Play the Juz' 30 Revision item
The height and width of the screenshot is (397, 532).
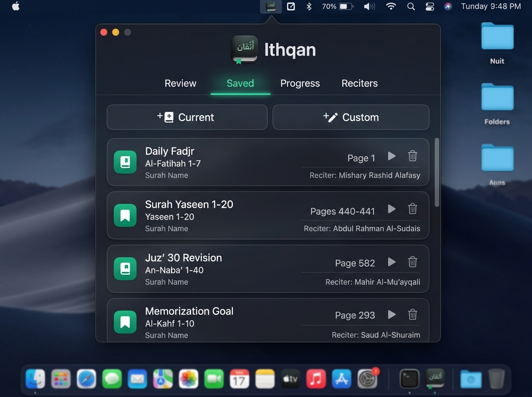391,262
